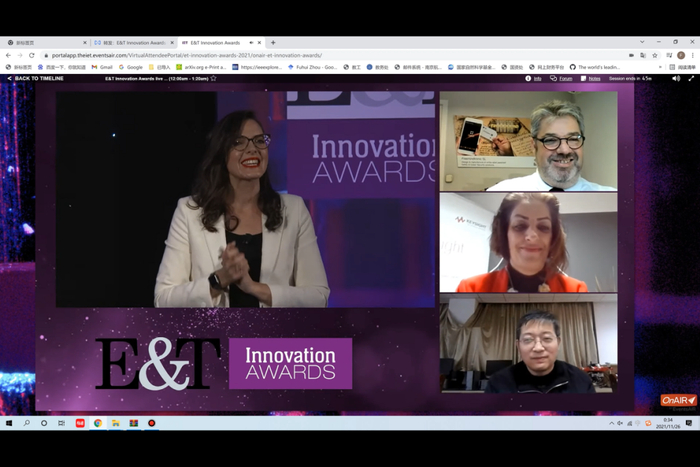
Task: Open the arXiv.org e-Print bookmark
Action: tap(201, 67)
